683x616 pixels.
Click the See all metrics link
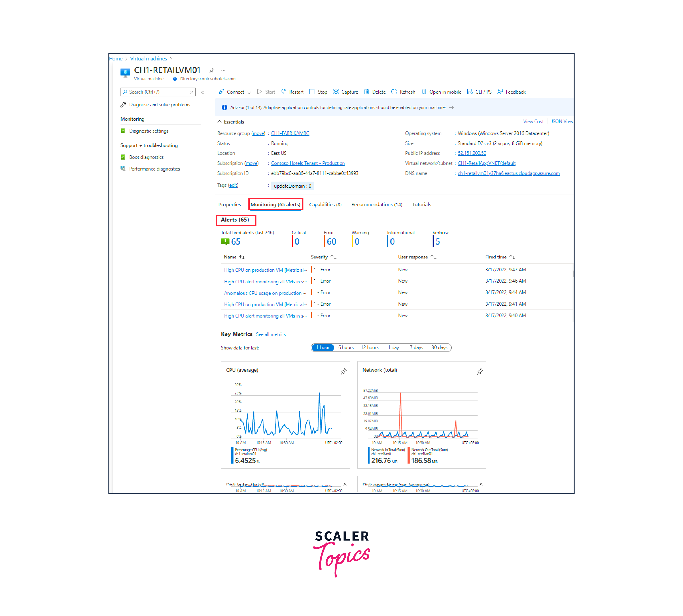click(271, 334)
